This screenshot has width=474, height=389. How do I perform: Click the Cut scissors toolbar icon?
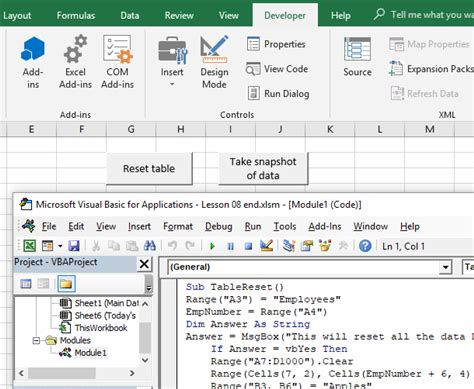click(x=96, y=246)
